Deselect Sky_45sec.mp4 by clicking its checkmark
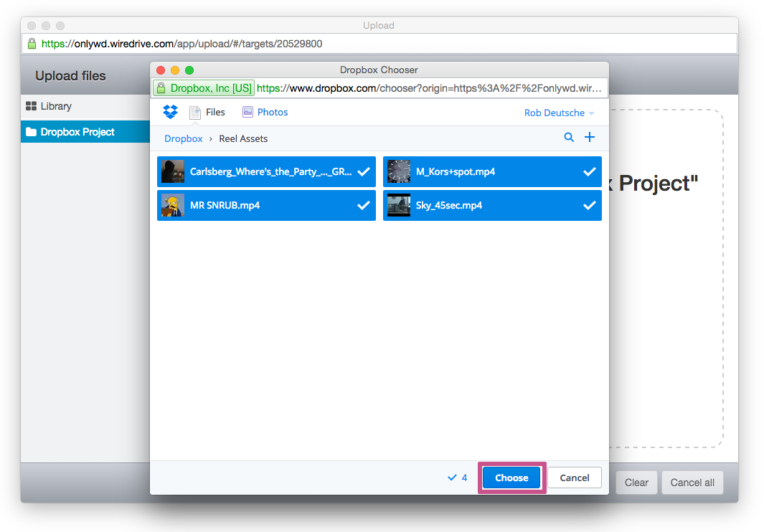The width and height of the screenshot is (764, 532). tap(590, 205)
